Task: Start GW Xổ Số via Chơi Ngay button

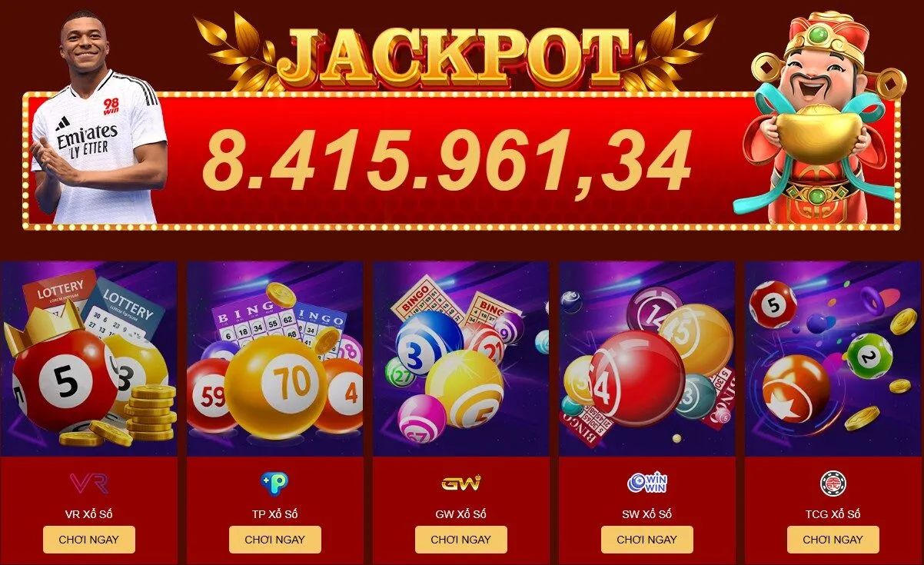Action: click(x=461, y=540)
